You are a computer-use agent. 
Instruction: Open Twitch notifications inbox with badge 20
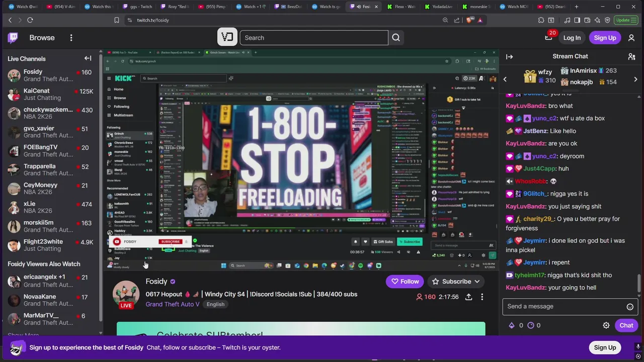(548, 37)
